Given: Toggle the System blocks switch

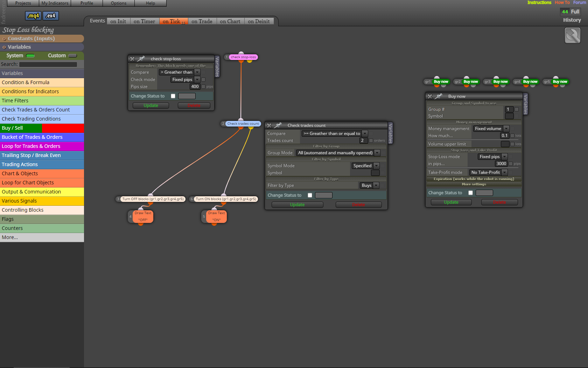Looking at the screenshot, I should click(30, 56).
